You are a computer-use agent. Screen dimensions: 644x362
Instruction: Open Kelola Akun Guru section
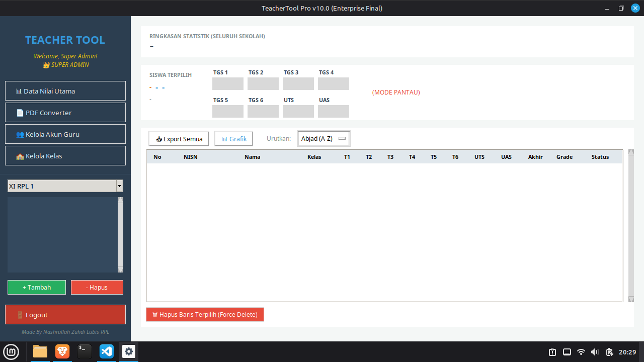(x=65, y=134)
